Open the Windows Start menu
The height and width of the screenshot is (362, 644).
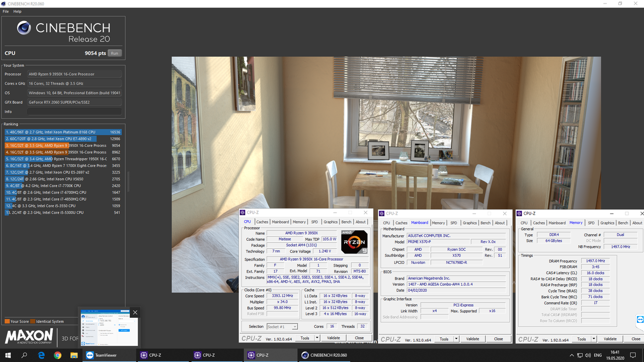click(8, 355)
